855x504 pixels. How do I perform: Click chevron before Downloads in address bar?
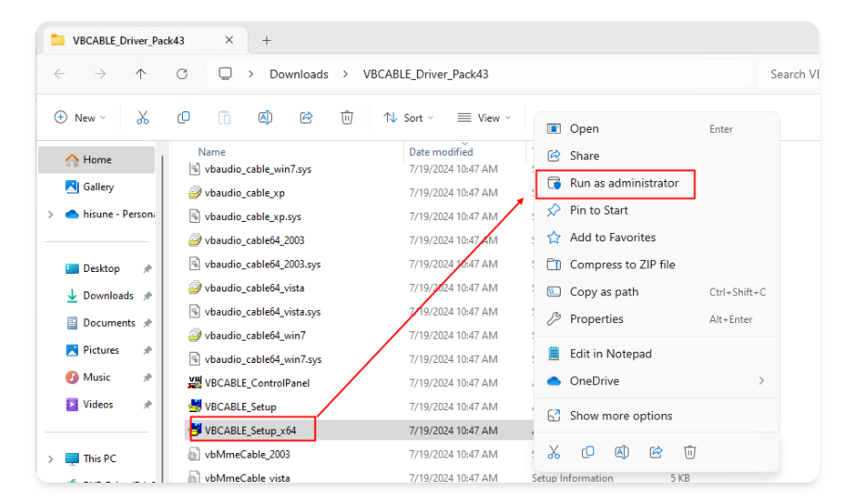(x=251, y=74)
